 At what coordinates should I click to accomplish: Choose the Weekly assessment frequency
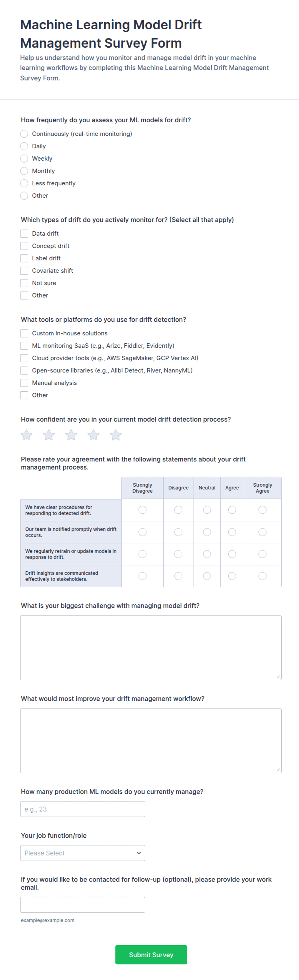coord(24,159)
